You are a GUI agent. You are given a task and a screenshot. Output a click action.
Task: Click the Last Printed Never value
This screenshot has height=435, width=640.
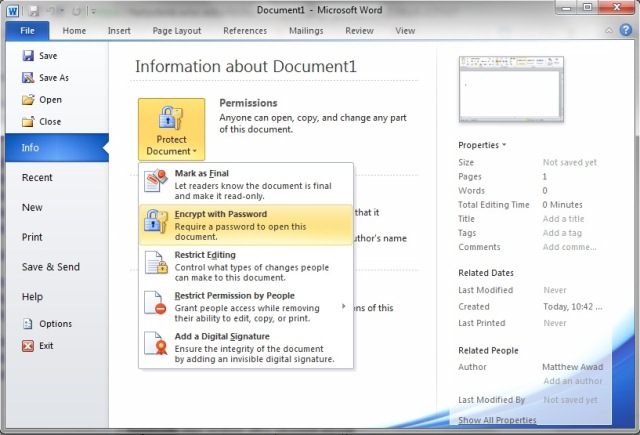coord(555,323)
